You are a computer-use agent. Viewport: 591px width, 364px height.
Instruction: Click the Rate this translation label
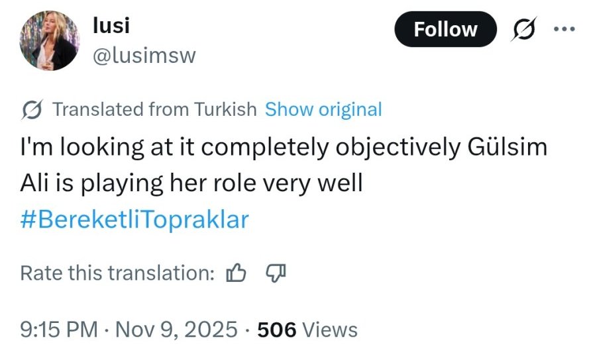pos(118,272)
